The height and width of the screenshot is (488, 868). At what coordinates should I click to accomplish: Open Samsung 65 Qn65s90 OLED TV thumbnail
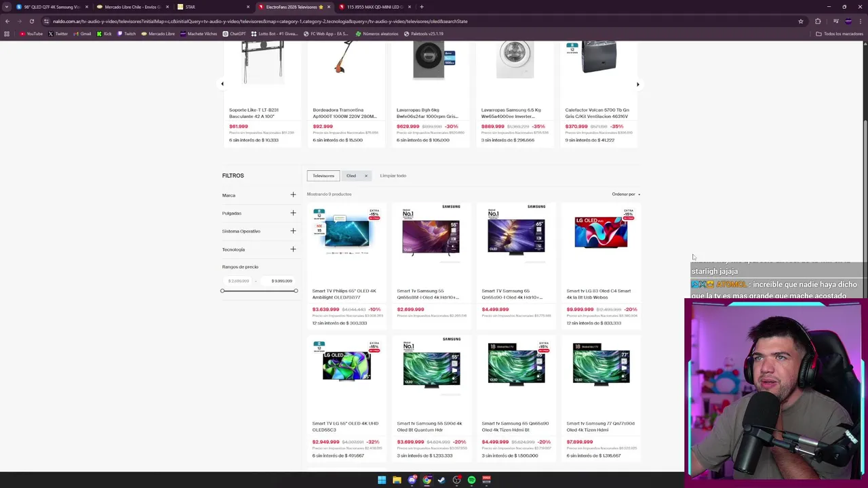coord(516,236)
